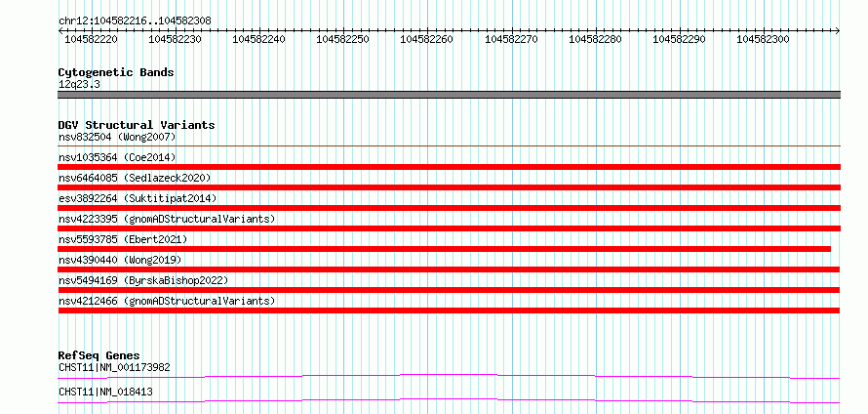Open the CHST11|NM_018413 gene label

(x=105, y=393)
